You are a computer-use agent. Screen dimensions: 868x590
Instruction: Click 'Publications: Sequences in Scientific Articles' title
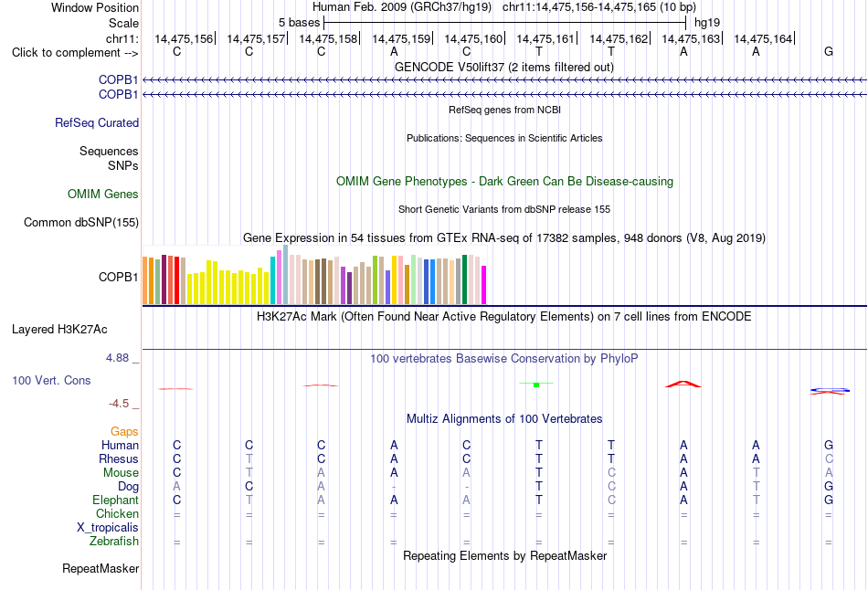(504, 138)
